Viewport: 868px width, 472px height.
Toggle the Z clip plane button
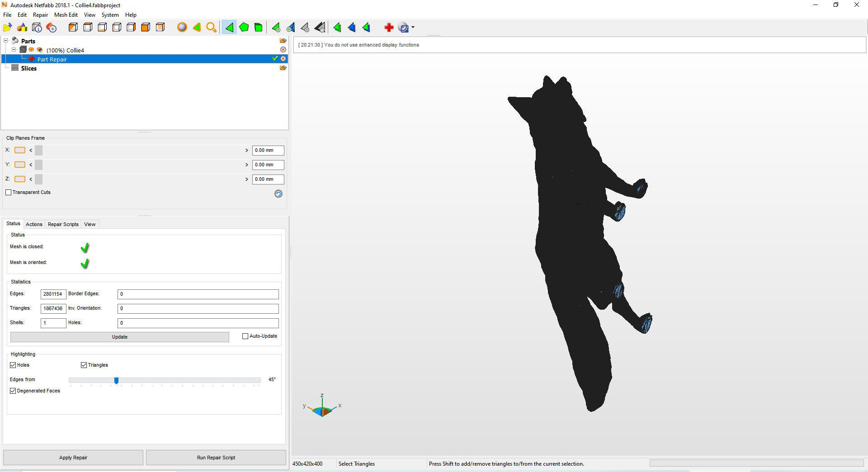point(20,179)
